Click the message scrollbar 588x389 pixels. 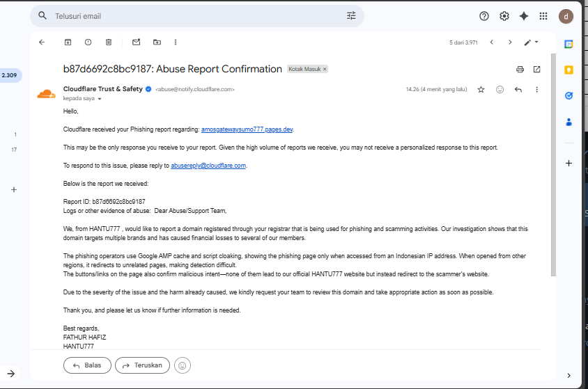point(553,165)
